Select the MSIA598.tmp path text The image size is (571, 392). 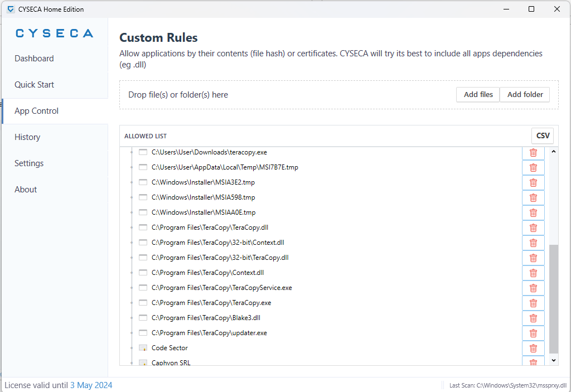[203, 197]
